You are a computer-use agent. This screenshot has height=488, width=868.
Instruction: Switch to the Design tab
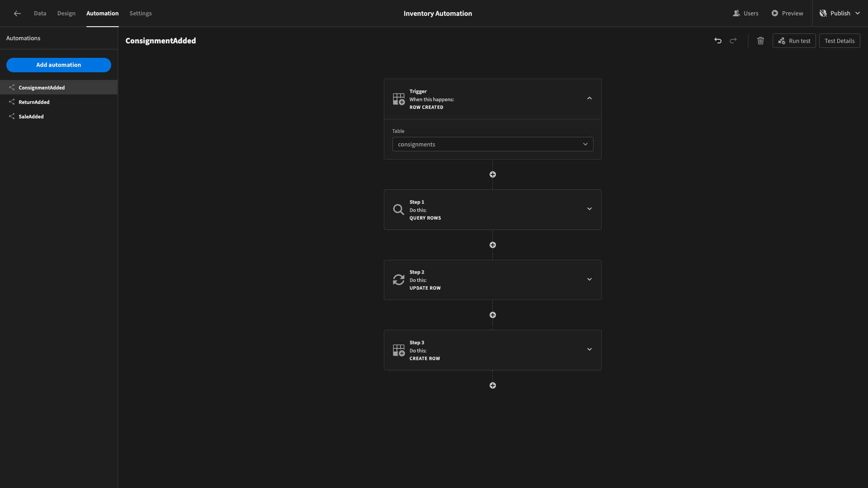(x=66, y=13)
